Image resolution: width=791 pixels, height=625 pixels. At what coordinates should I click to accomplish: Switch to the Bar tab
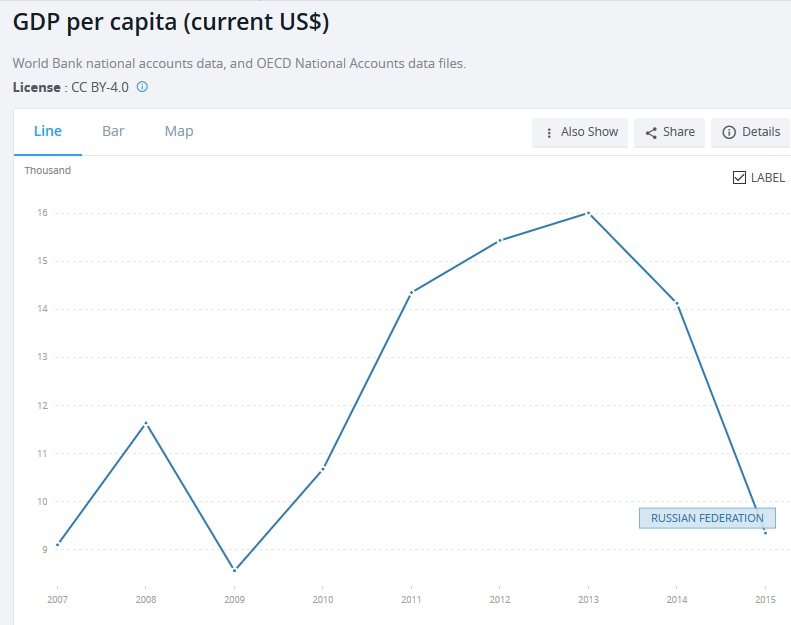[113, 131]
